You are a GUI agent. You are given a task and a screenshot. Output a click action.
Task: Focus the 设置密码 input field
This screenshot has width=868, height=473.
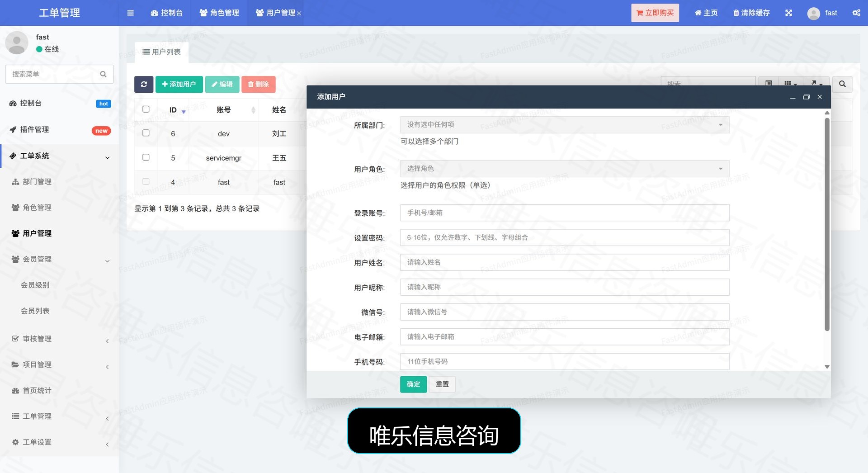pyautogui.click(x=565, y=237)
